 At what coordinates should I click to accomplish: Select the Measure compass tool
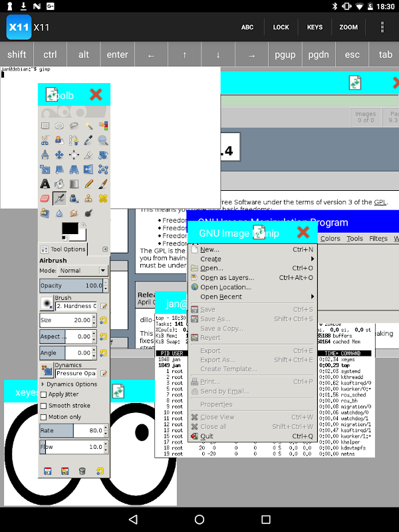[45, 155]
